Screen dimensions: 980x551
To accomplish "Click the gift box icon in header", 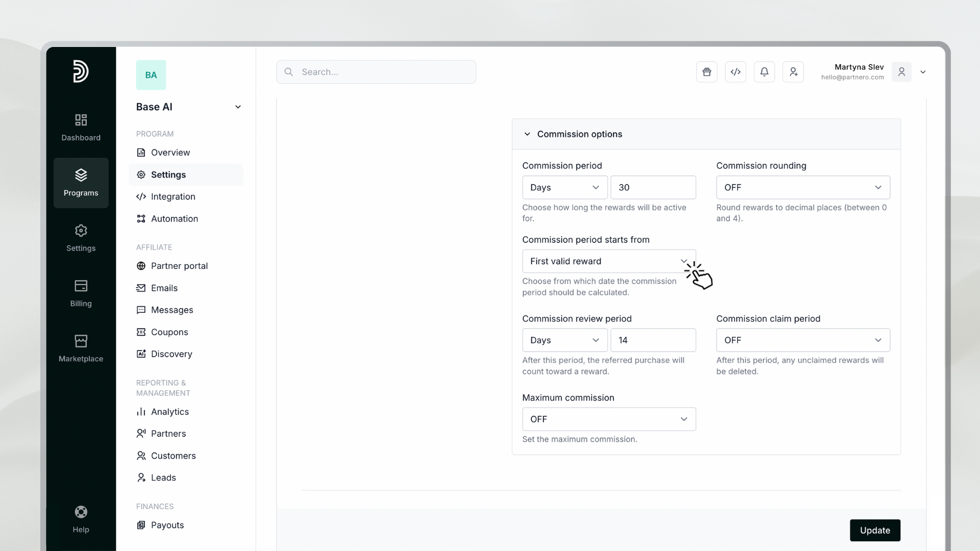I will (706, 72).
